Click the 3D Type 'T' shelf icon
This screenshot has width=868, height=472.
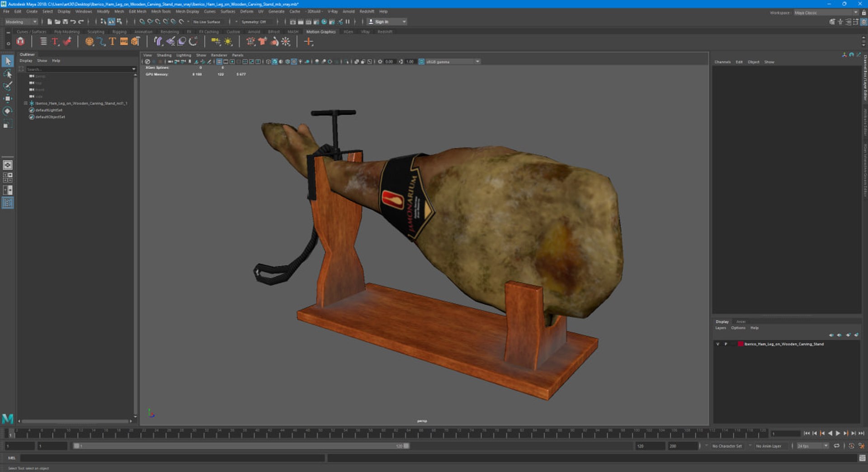[112, 42]
